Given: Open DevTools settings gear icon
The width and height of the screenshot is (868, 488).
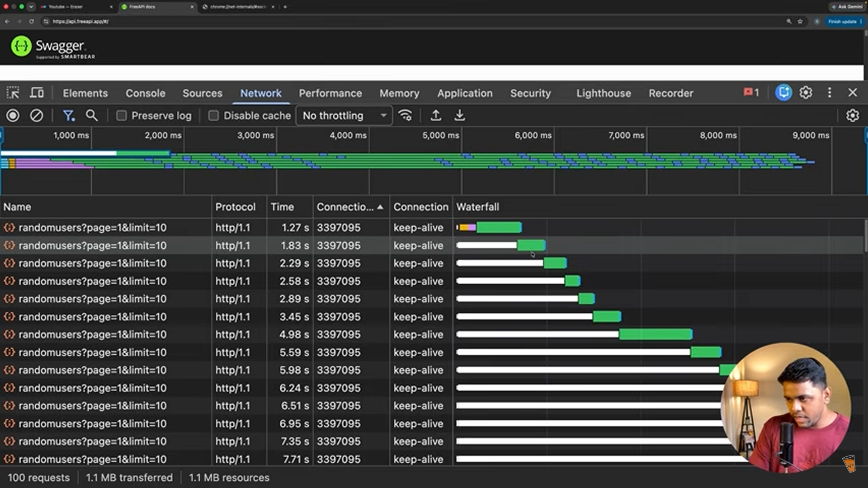Looking at the screenshot, I should (806, 93).
